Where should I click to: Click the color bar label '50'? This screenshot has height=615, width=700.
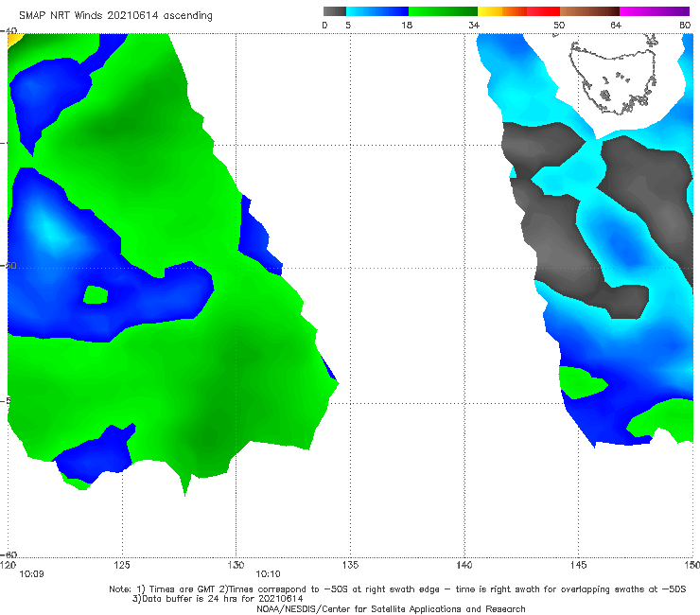(x=559, y=26)
